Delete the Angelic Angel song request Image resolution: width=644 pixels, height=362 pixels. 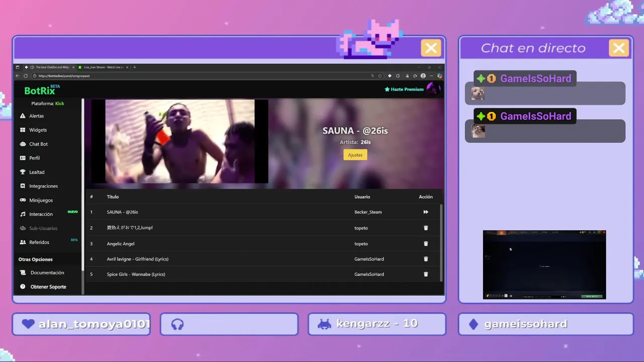[426, 244]
